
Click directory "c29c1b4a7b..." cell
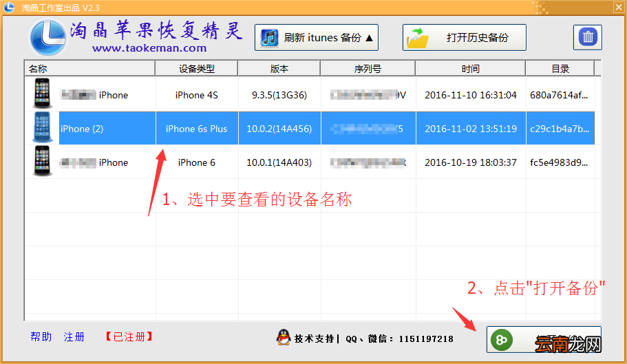coord(559,129)
